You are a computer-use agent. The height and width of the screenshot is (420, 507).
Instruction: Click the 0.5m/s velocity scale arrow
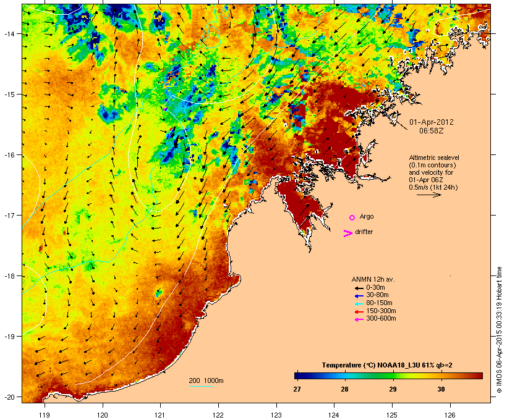point(429,195)
